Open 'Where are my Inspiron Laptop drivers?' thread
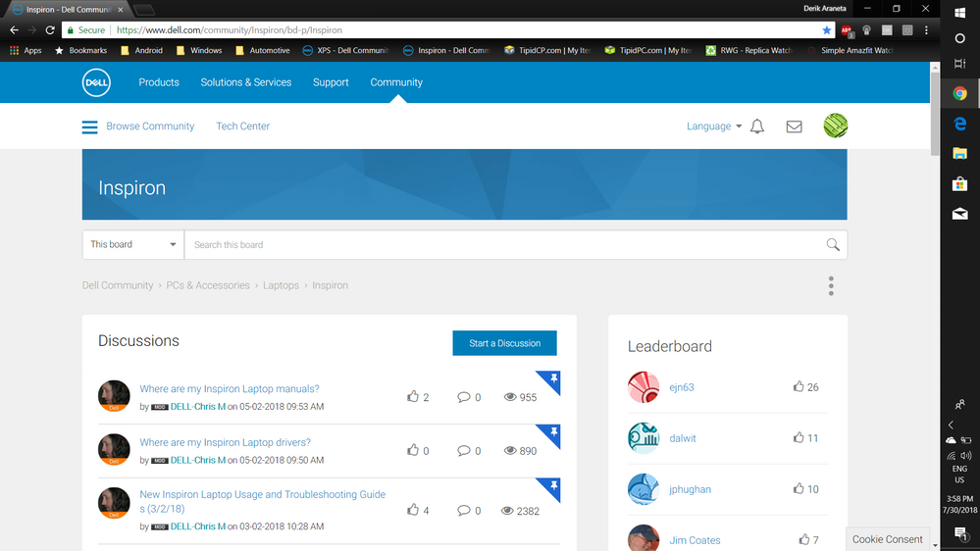980x551 pixels. pos(225,442)
